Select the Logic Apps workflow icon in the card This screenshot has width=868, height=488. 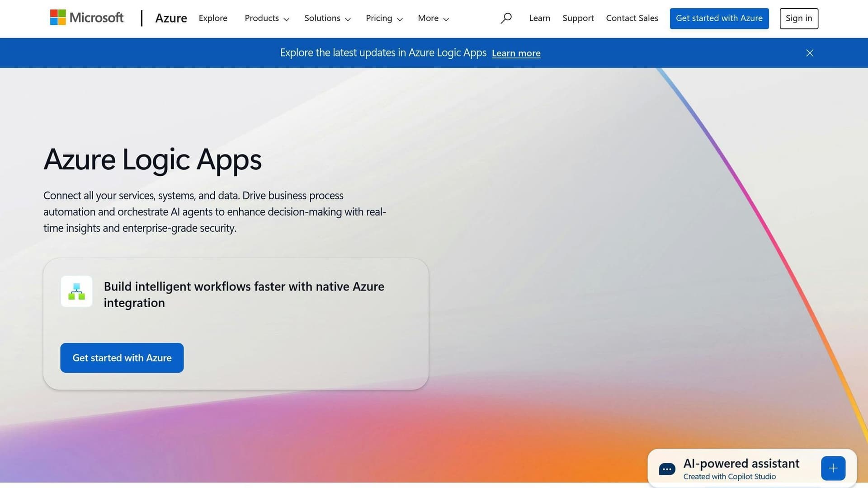(x=76, y=291)
